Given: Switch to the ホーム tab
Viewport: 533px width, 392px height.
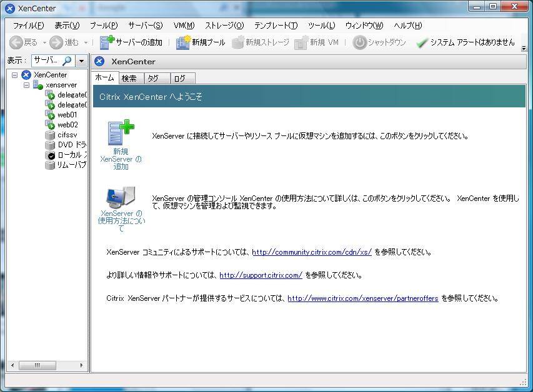Looking at the screenshot, I should pos(105,78).
